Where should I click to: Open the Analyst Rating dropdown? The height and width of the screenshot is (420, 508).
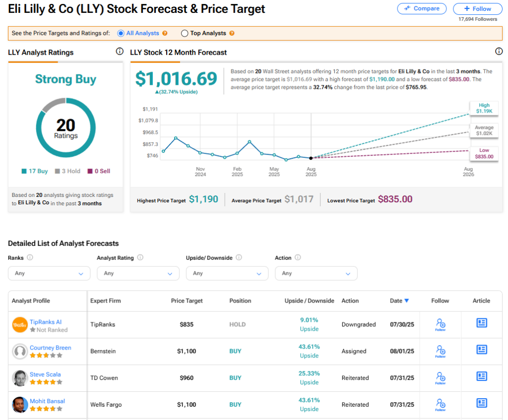pyautogui.click(x=138, y=273)
